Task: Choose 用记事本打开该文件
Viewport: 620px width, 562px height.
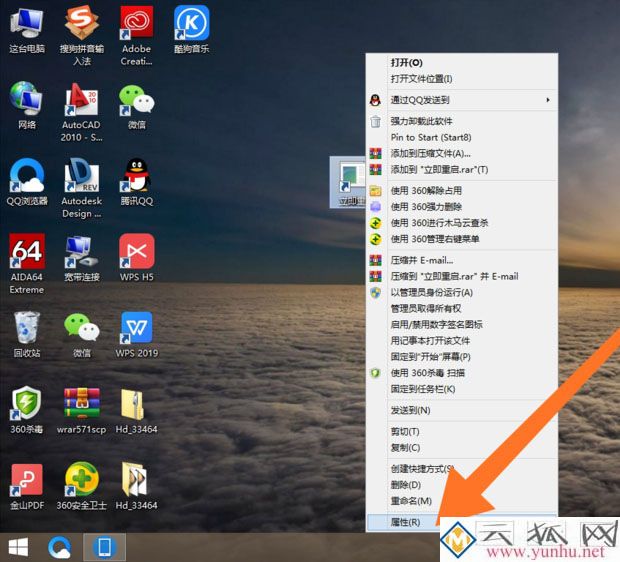Action: click(x=462, y=341)
